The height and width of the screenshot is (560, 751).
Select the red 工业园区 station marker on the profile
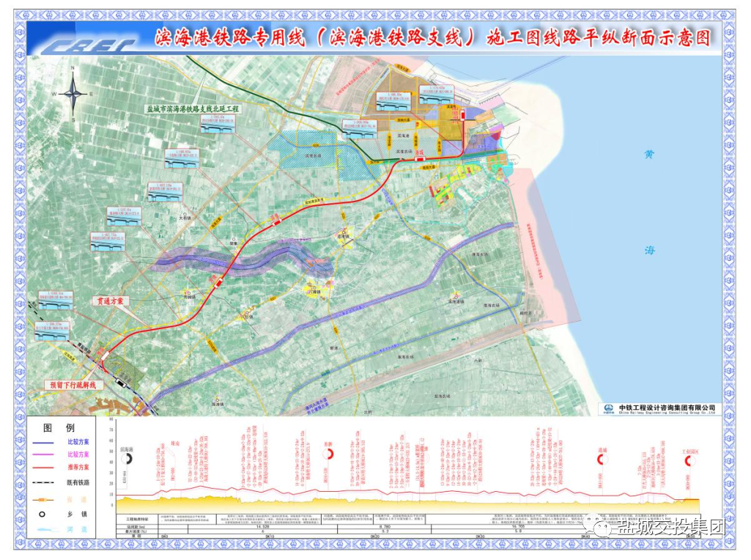[690, 460]
